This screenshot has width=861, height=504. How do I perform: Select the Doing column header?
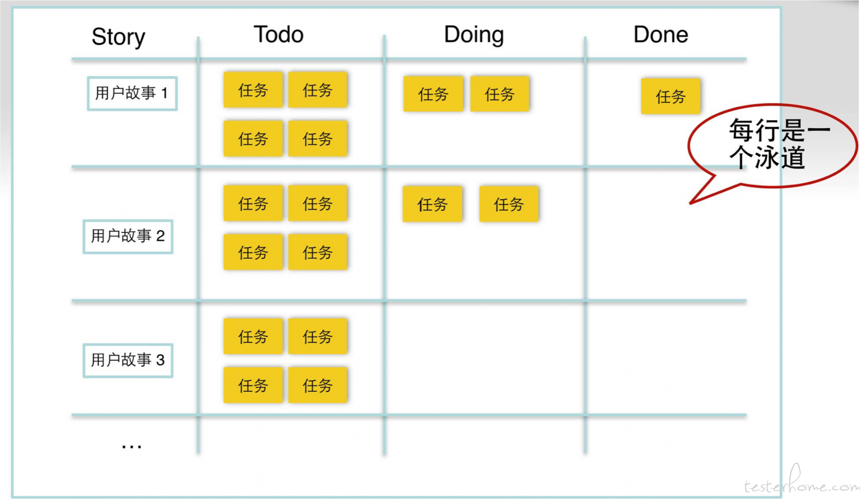click(474, 34)
